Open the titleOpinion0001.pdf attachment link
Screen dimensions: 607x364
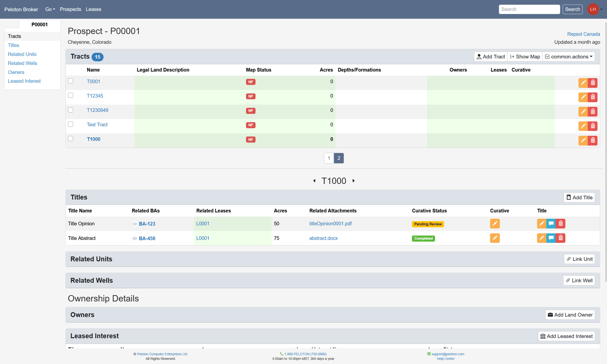330,224
